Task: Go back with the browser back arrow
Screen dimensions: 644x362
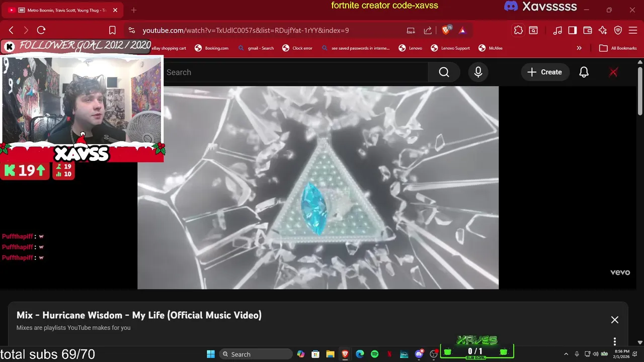Action: tap(12, 30)
